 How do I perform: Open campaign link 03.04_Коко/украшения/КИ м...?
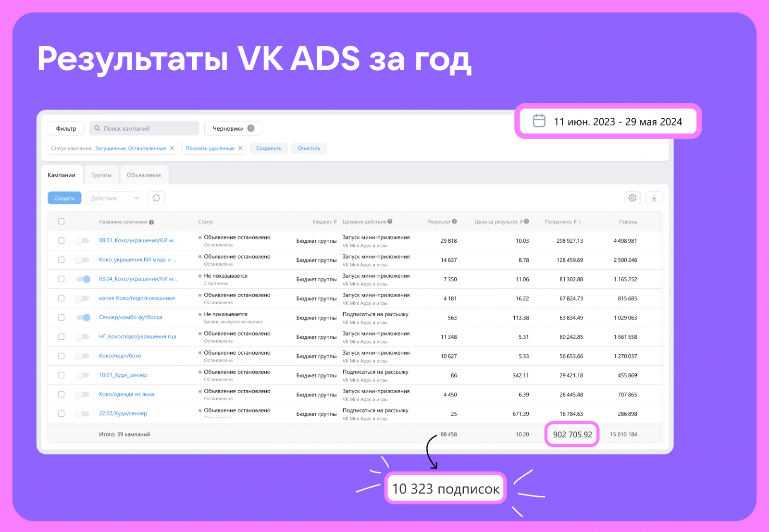(138, 279)
